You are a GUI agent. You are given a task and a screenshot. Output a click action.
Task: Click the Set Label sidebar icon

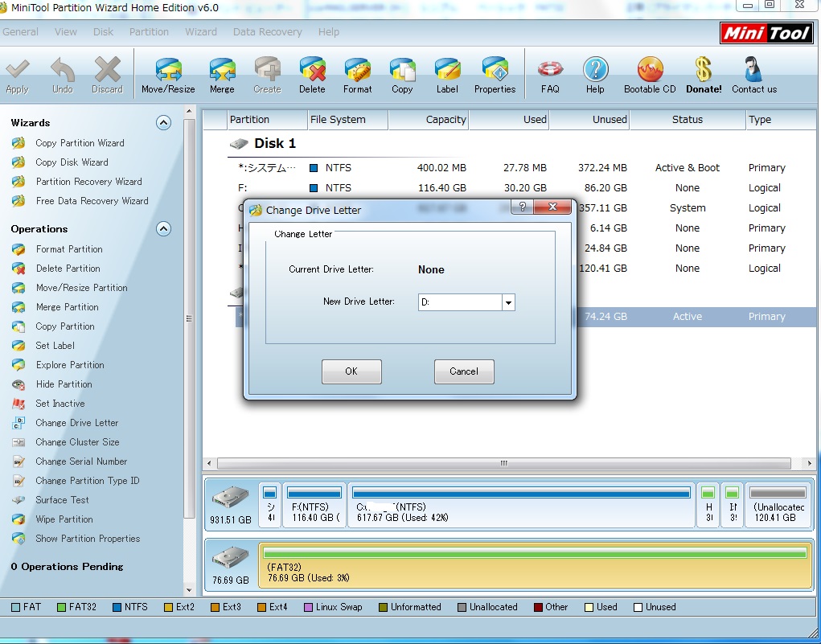click(18, 346)
